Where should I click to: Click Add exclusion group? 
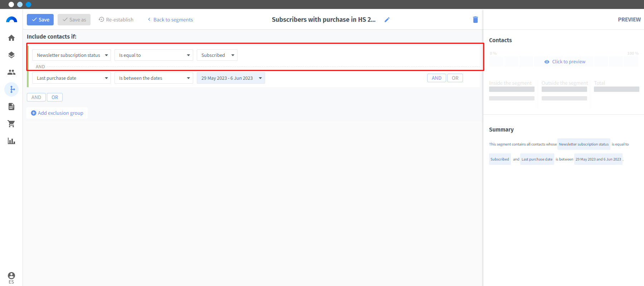(x=57, y=113)
